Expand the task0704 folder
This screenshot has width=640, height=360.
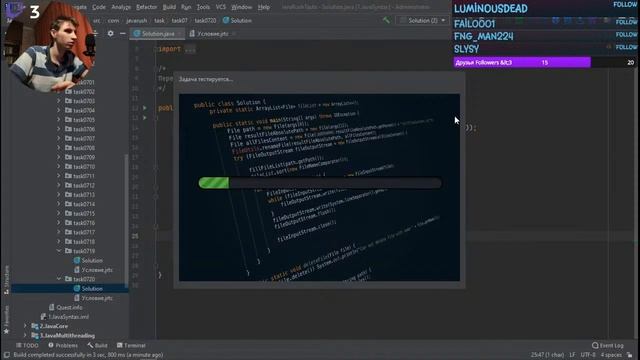point(59,110)
